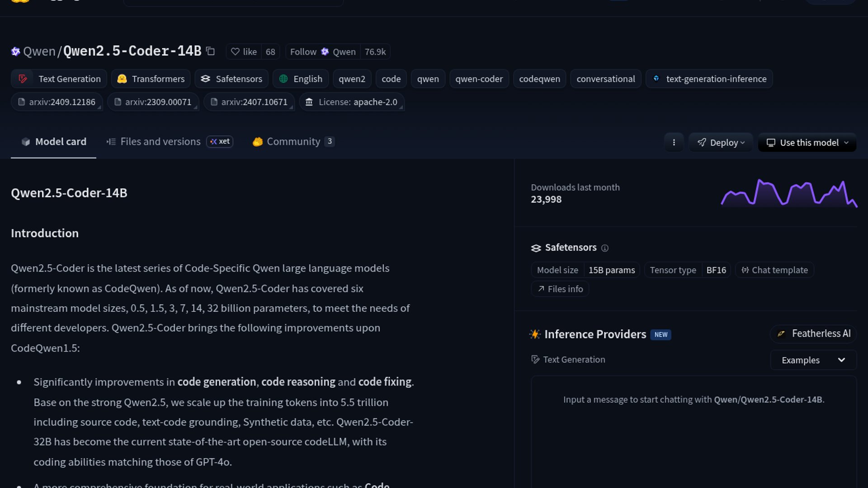868x488 pixels.
Task: Click the Safetensors tag chip
Action: (231, 79)
